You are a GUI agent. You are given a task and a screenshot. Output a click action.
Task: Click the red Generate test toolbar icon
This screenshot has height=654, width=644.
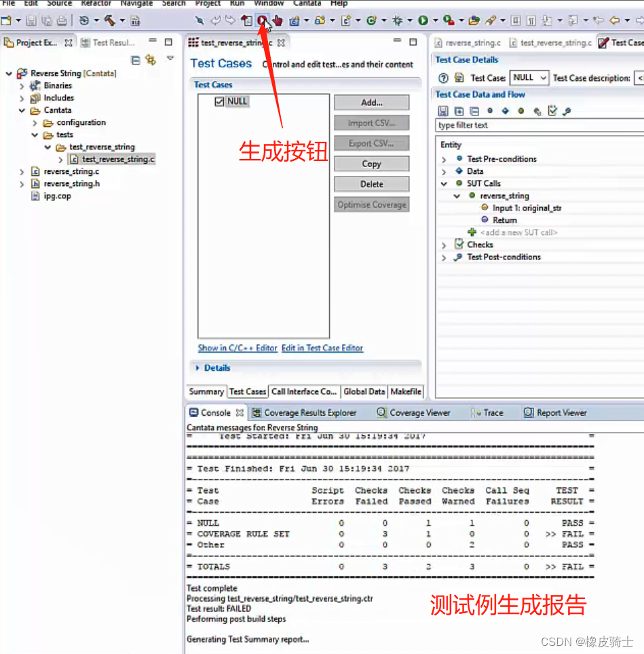pos(261,20)
